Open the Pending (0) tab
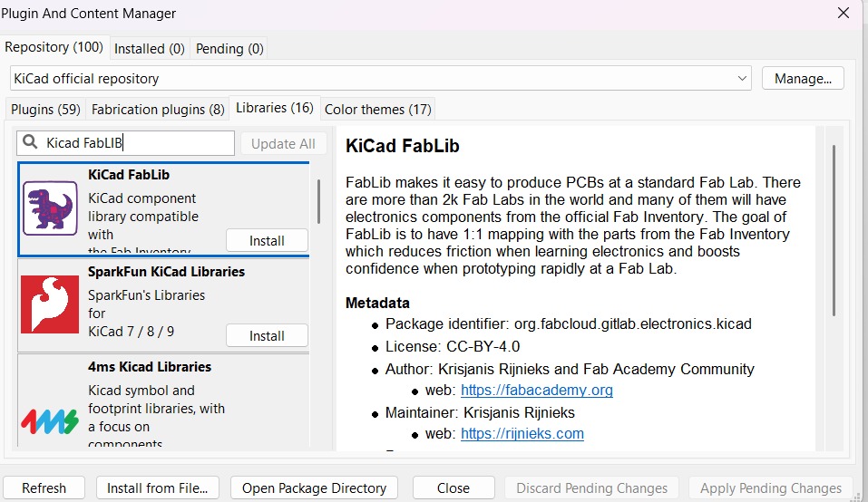Screen dimensions: 868x502 click(229, 48)
